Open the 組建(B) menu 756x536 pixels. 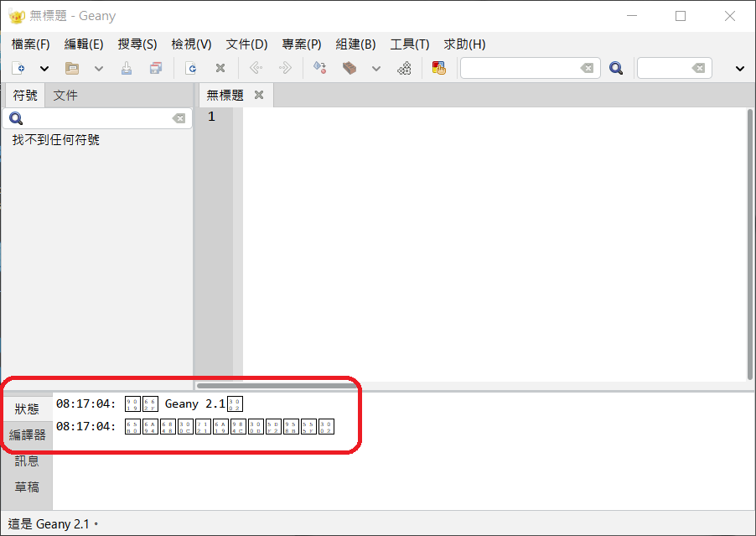click(x=355, y=44)
